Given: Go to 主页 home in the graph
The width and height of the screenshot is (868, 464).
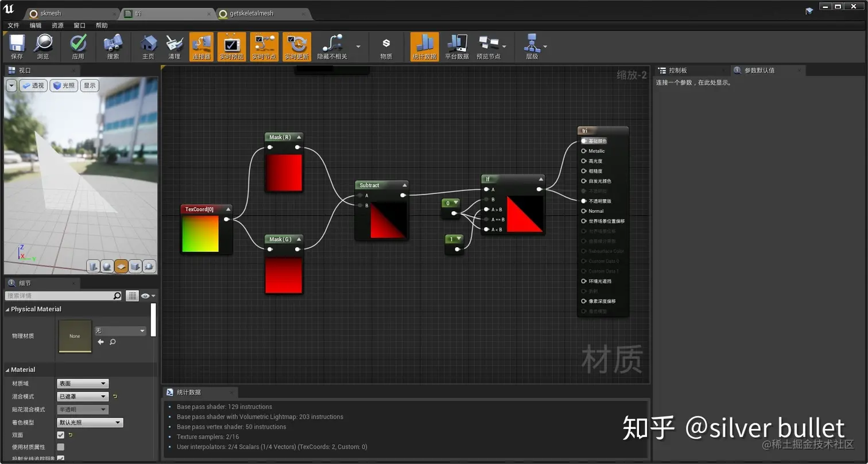Looking at the screenshot, I should [x=148, y=46].
